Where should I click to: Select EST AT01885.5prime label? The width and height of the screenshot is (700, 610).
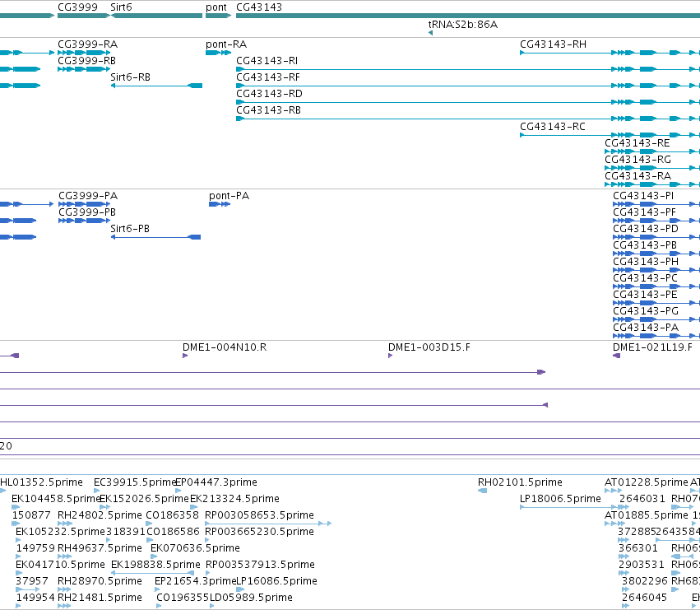(647, 515)
